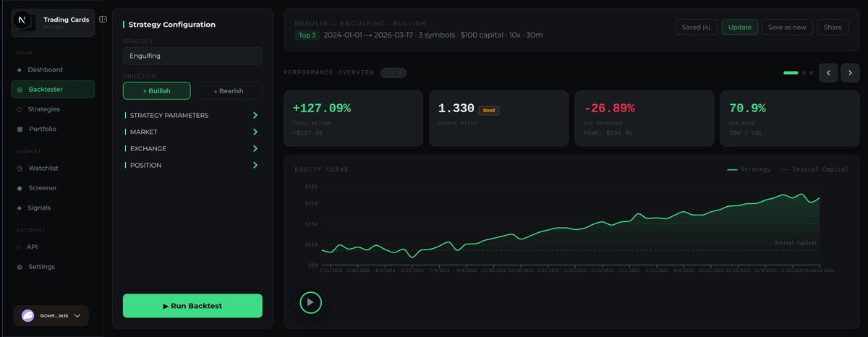Screen dimensions: 868x337
Task: Toggle the Initial Capital legend entry
Action: 813,169
